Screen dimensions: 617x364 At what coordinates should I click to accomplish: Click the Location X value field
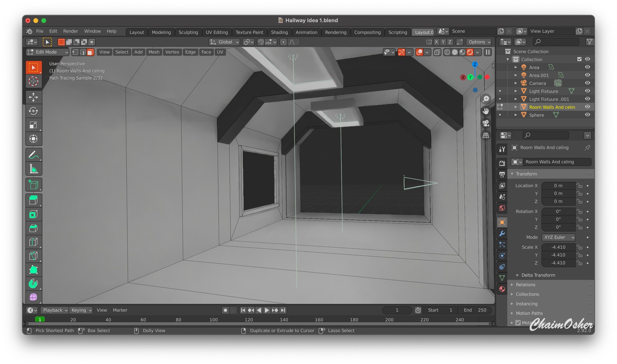[x=558, y=186]
